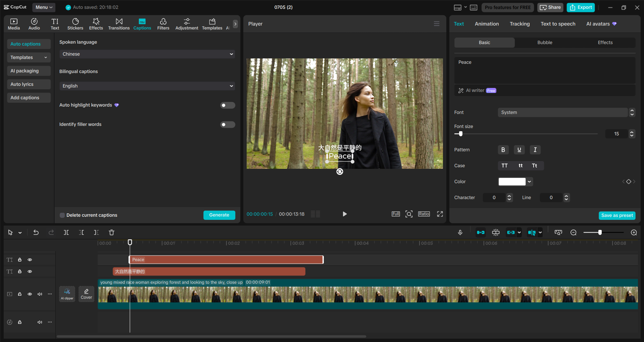Switch to the Bubble tab
Viewport: 644px width, 342px height.
pos(544,42)
